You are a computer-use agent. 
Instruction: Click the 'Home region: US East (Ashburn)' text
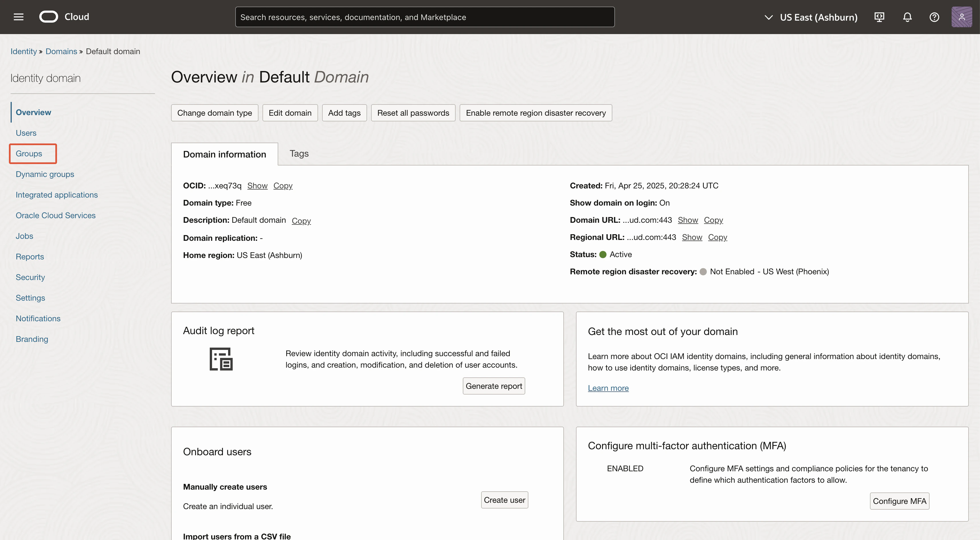[243, 255]
